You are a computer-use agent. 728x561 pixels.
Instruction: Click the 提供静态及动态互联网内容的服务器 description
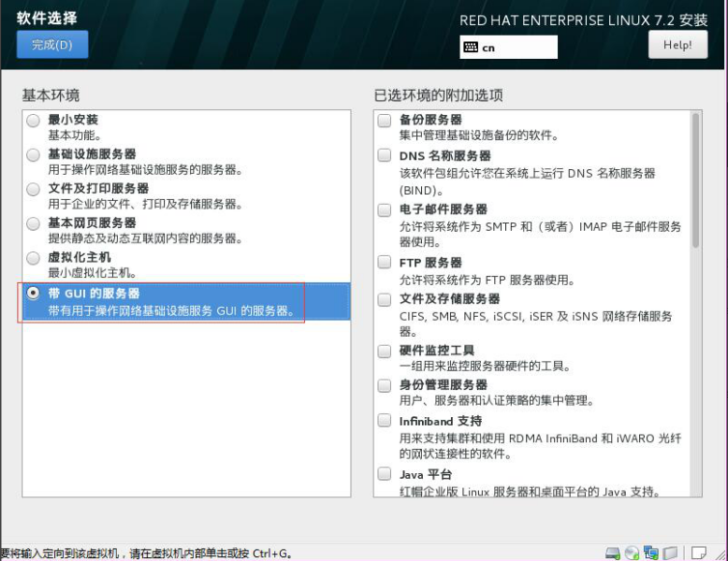(x=146, y=238)
